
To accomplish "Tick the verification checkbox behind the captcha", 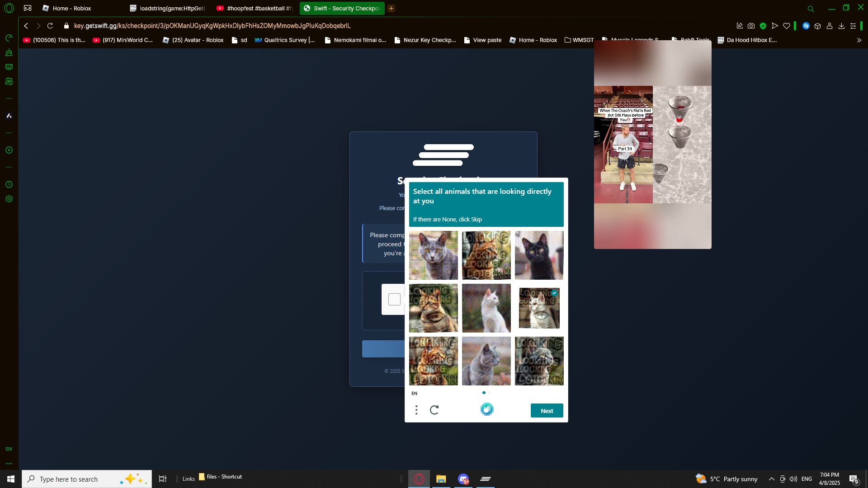I will (x=394, y=299).
